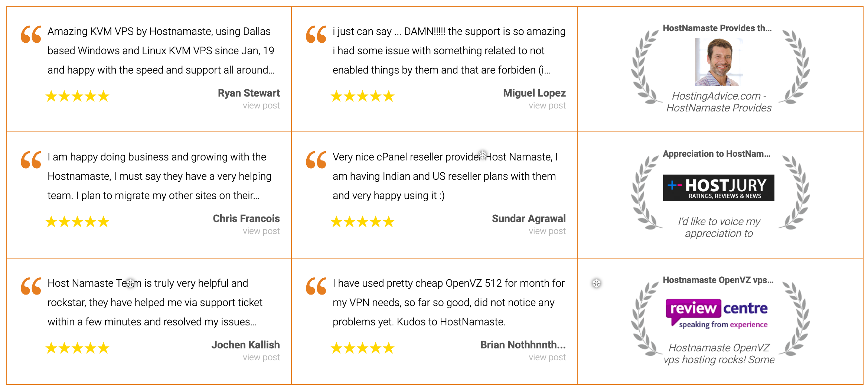The height and width of the screenshot is (390, 868).
Task: Open view post under Miguel Lopez's review
Action: click(x=547, y=105)
